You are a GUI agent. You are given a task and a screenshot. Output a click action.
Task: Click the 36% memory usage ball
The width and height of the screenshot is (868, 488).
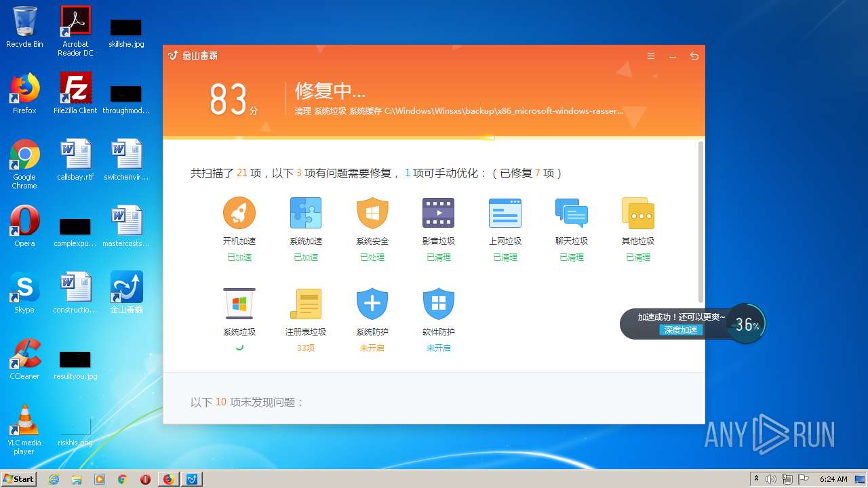pos(746,324)
